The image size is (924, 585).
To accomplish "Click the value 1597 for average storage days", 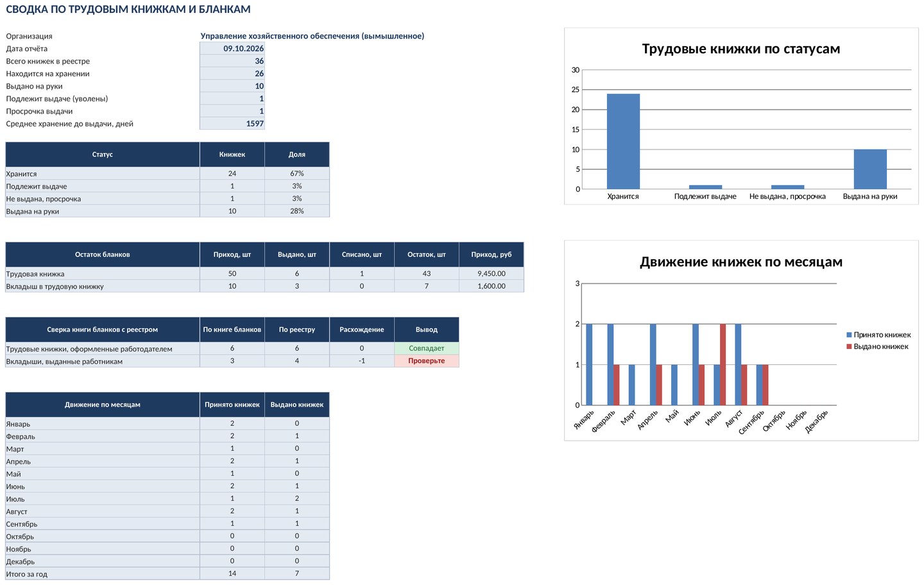I will click(232, 124).
